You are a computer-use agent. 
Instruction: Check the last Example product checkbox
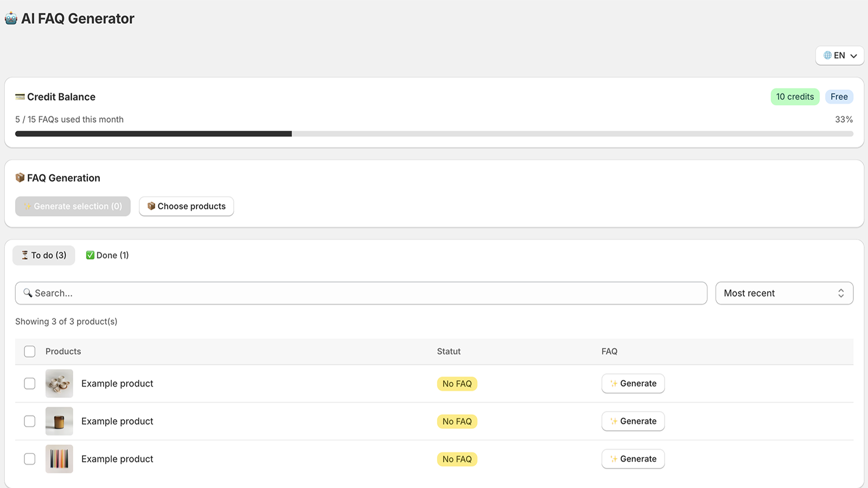pyautogui.click(x=30, y=459)
